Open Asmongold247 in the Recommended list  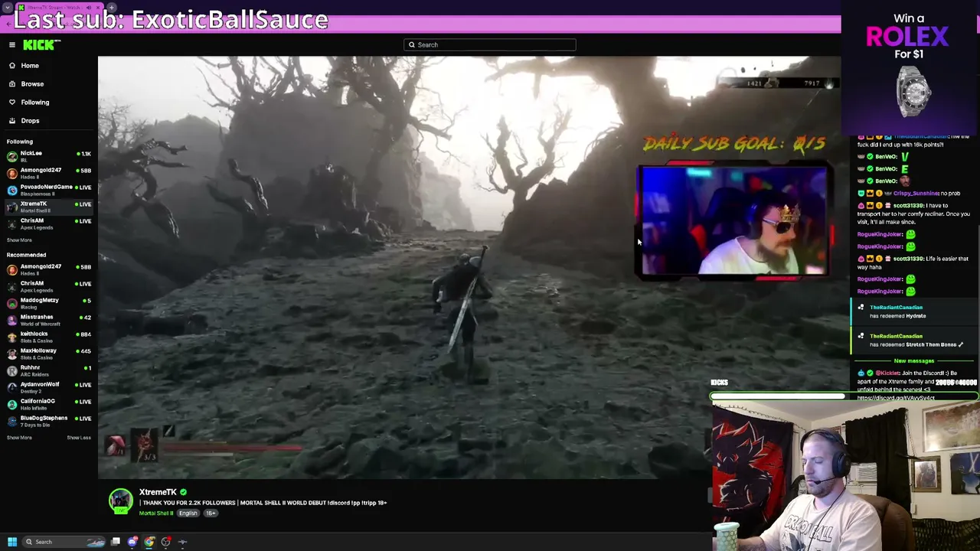(x=49, y=269)
